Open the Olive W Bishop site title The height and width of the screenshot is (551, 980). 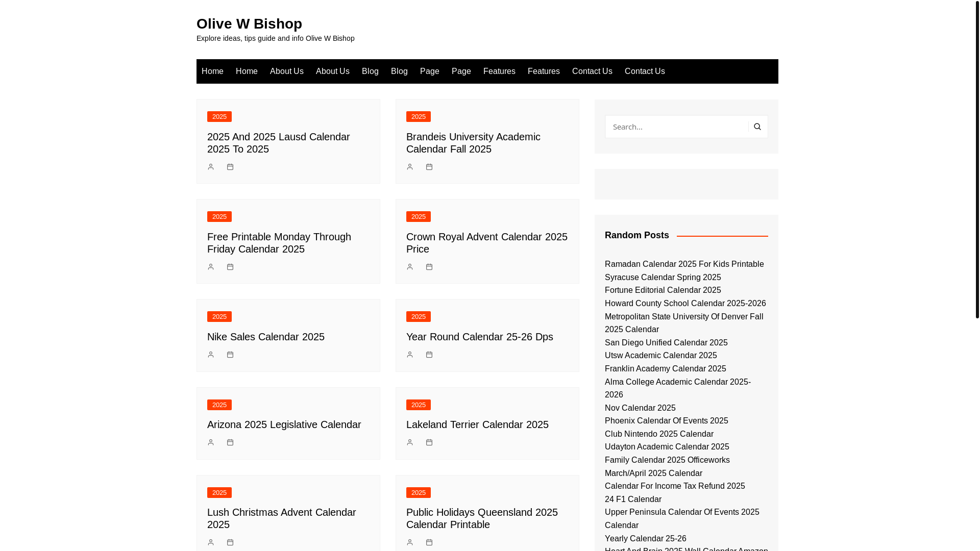click(249, 23)
